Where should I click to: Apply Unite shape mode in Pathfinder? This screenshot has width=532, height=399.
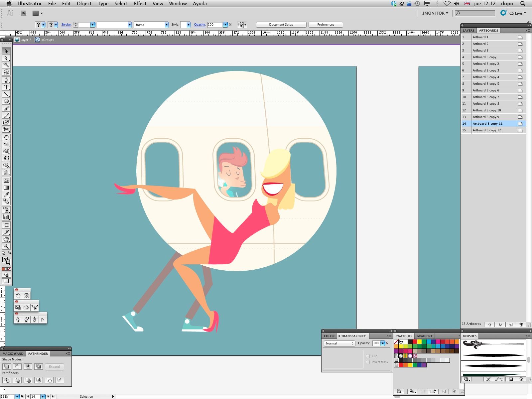pyautogui.click(x=6, y=366)
